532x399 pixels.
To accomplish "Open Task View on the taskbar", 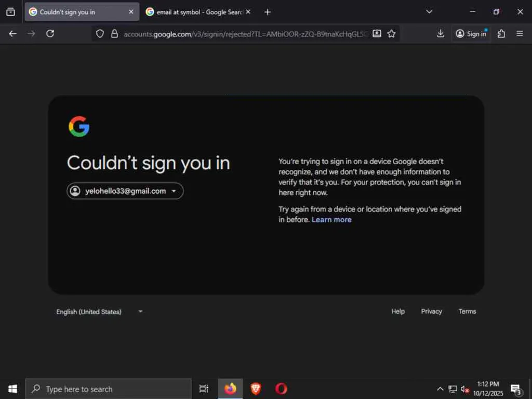I will (204, 389).
